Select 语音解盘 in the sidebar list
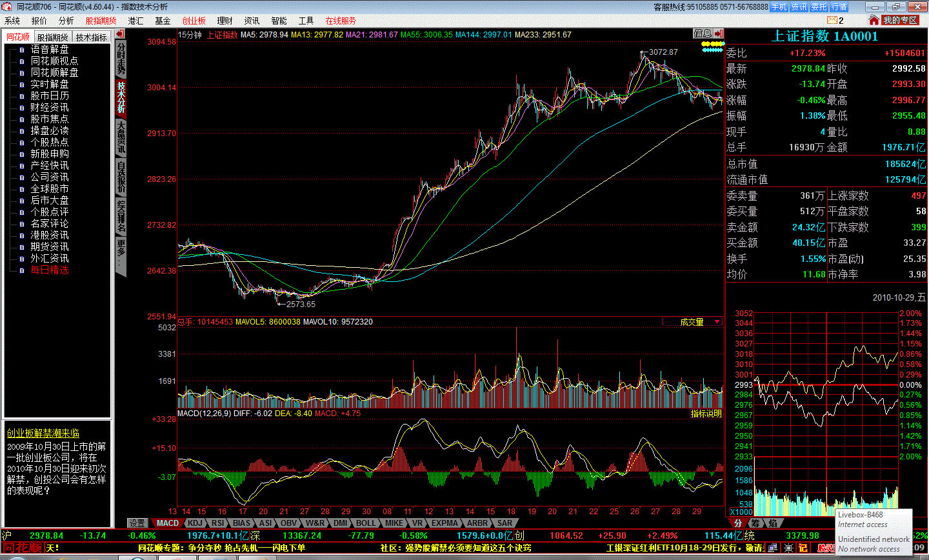The image size is (929, 560). tap(50, 49)
